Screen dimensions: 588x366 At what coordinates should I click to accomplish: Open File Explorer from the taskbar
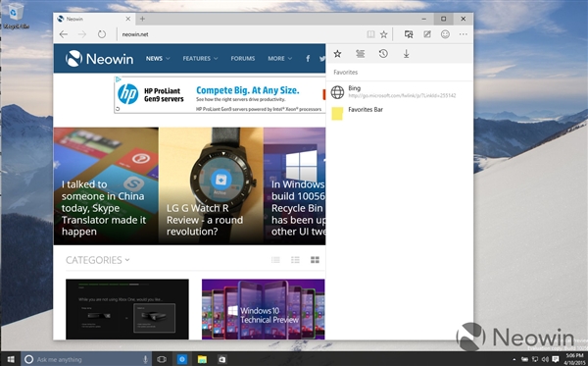(x=202, y=359)
